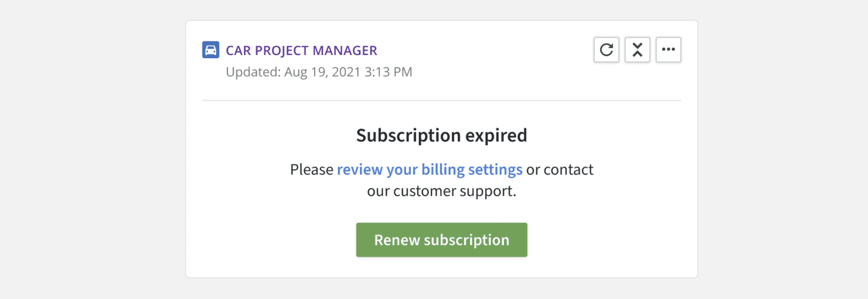Collapse the widget with the inward-arrows icon
The height and width of the screenshot is (299, 868).
pyautogui.click(x=637, y=50)
